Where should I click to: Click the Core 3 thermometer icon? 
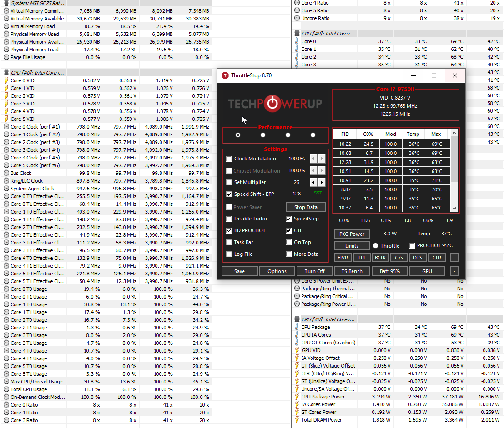pyautogui.click(x=297, y=64)
